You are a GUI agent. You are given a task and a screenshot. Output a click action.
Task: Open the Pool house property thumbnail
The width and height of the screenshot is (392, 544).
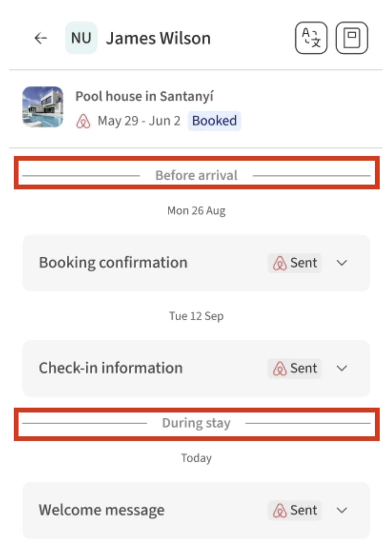tap(43, 107)
